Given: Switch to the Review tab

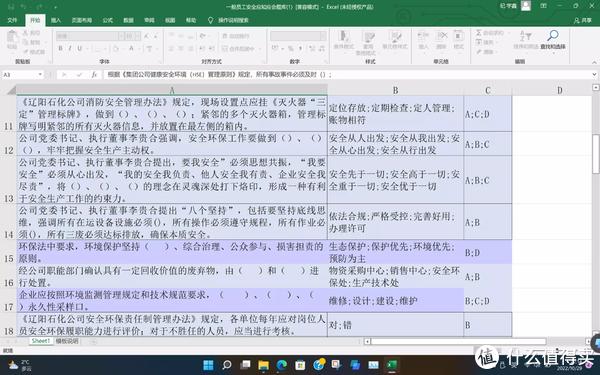Looking at the screenshot, I should (149, 20).
